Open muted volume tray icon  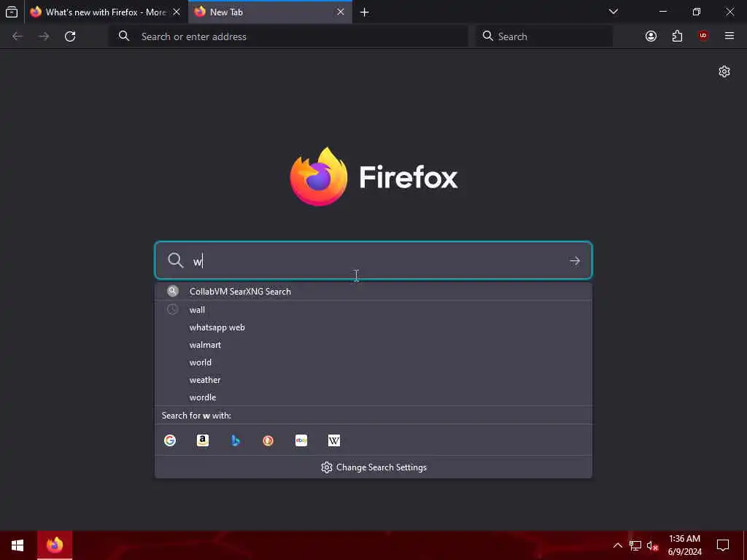653,545
